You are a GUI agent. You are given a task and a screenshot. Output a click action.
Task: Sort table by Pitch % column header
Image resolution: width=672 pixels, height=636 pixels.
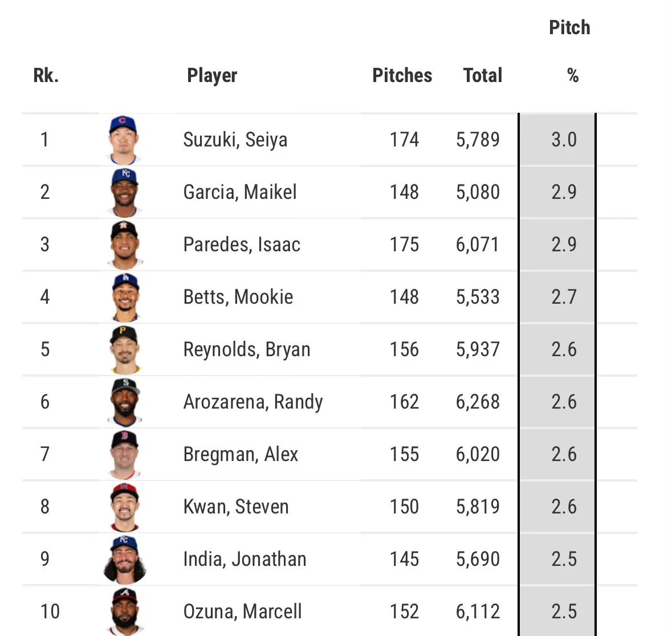point(569,51)
